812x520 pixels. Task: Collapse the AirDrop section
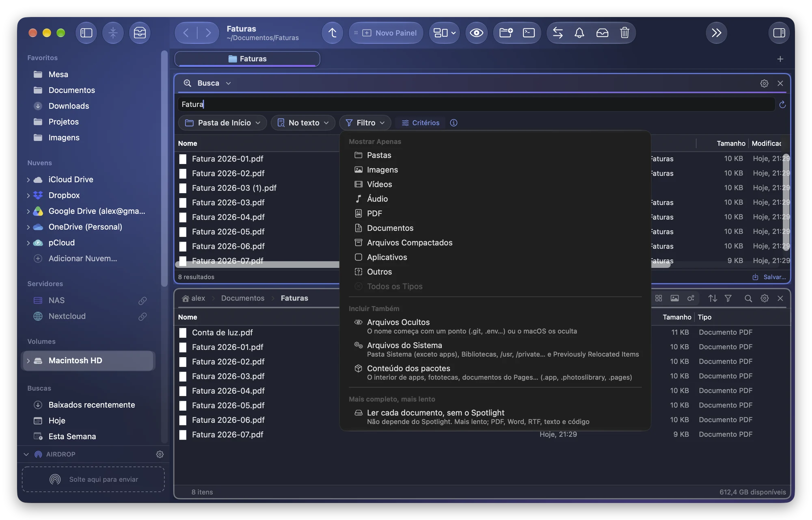click(x=26, y=454)
